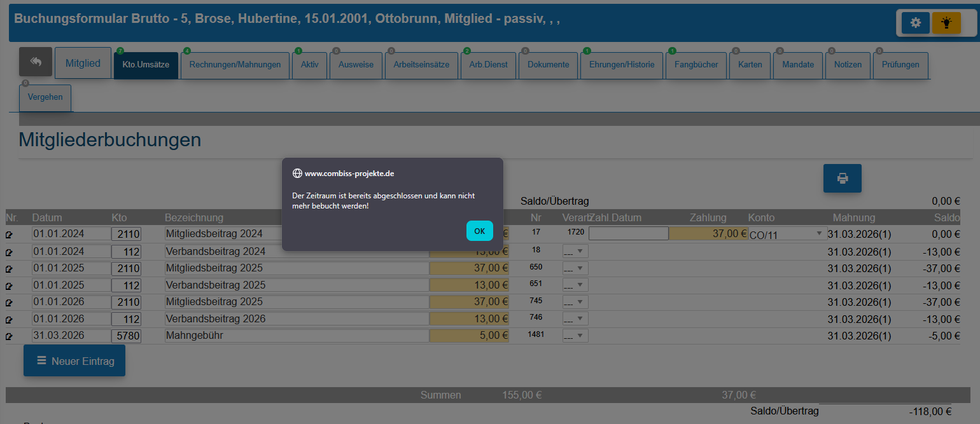This screenshot has width=980, height=424.
Task: Click Kto field 112 of Verbandsbeitrag 2025
Action: coord(126,285)
